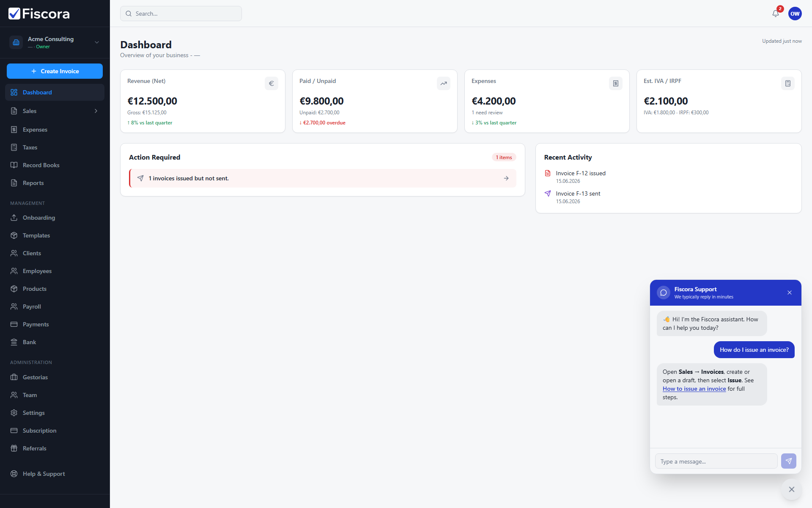Screen dimensions: 812x508
Task: Click the 'Unpaid: €2.700,00' text
Action: (x=319, y=113)
